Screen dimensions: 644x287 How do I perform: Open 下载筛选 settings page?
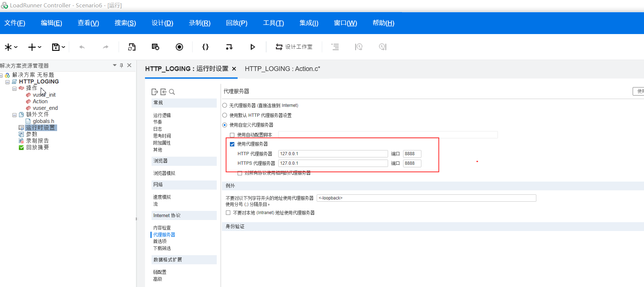coord(162,248)
